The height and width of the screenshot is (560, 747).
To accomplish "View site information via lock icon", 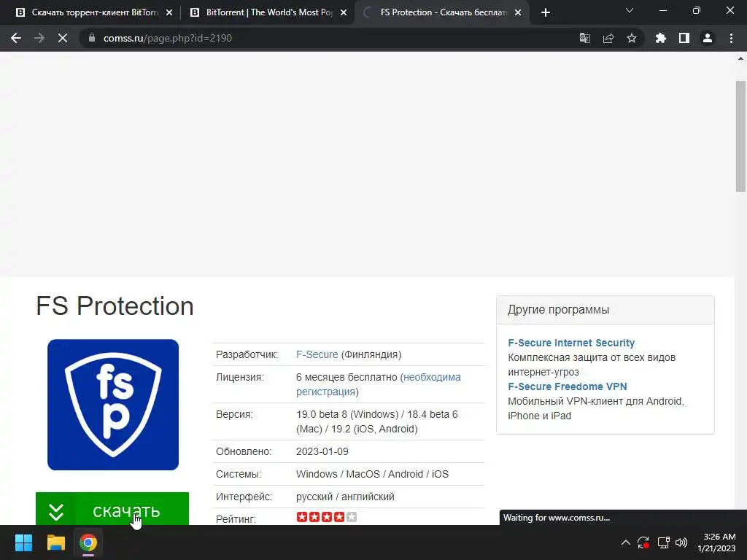I will click(x=92, y=38).
